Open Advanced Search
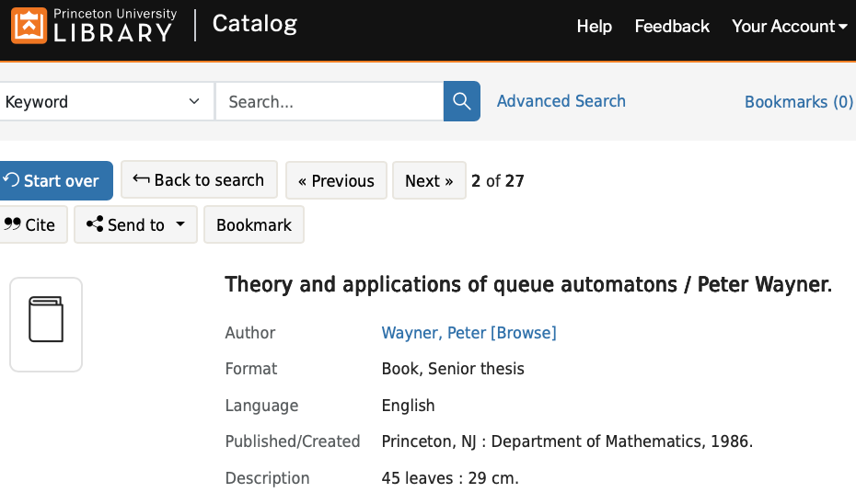This screenshot has height=504, width=856. point(561,101)
